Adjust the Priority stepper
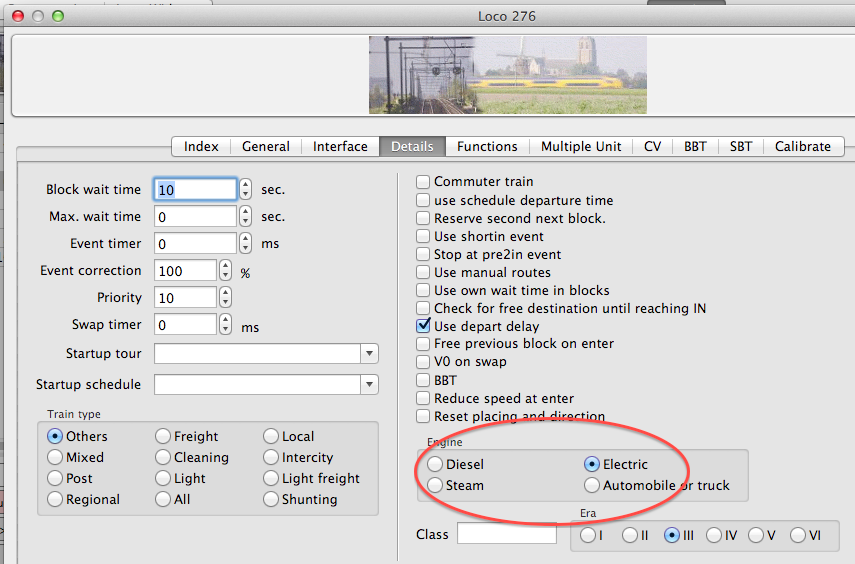The height and width of the screenshot is (564, 855). point(225,298)
